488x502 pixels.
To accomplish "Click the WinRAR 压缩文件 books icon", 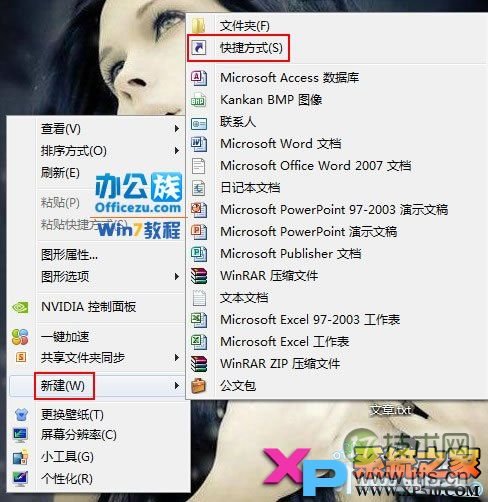I will tap(199, 276).
